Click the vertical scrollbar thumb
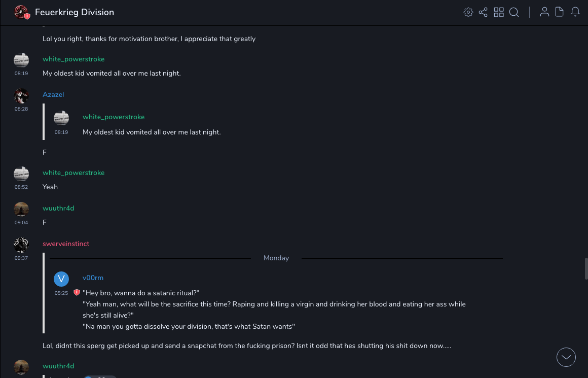The height and width of the screenshot is (378, 588). tap(586, 268)
